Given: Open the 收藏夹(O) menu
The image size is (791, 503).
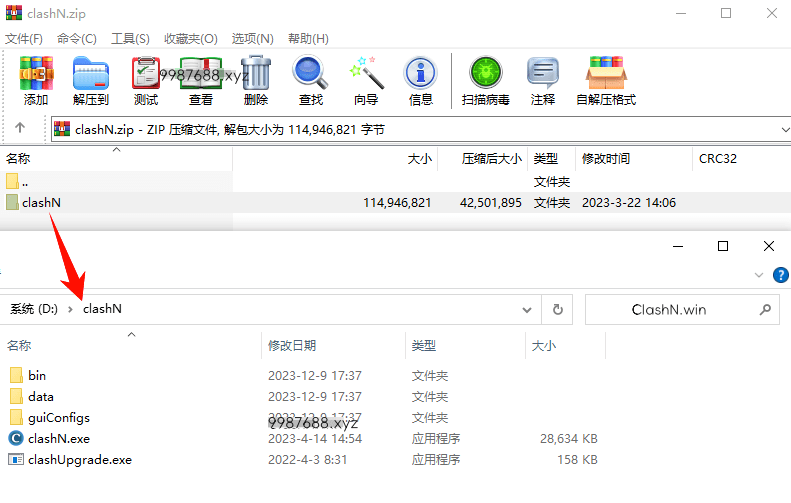Looking at the screenshot, I should 191,39.
